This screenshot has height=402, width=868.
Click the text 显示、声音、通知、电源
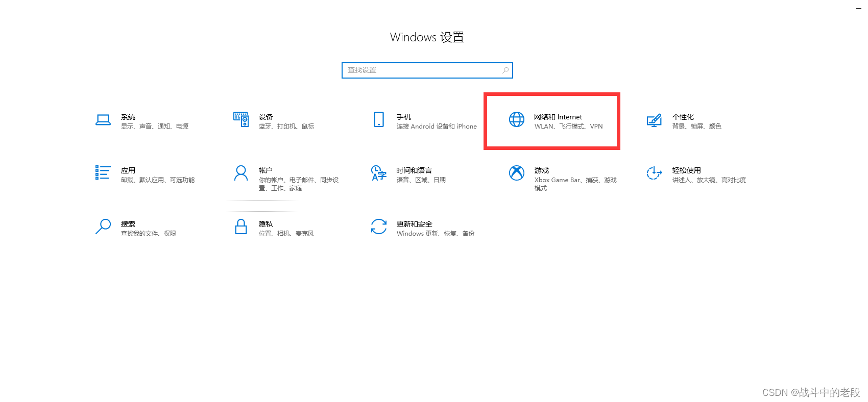point(155,127)
